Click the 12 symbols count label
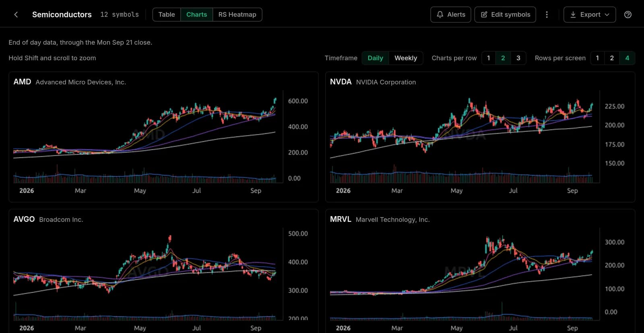 pyautogui.click(x=120, y=14)
